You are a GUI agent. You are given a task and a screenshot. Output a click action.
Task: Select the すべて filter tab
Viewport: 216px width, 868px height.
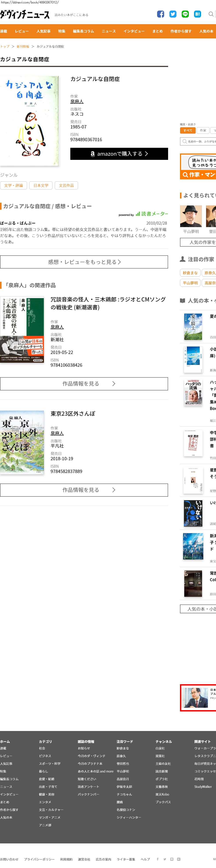(x=188, y=130)
